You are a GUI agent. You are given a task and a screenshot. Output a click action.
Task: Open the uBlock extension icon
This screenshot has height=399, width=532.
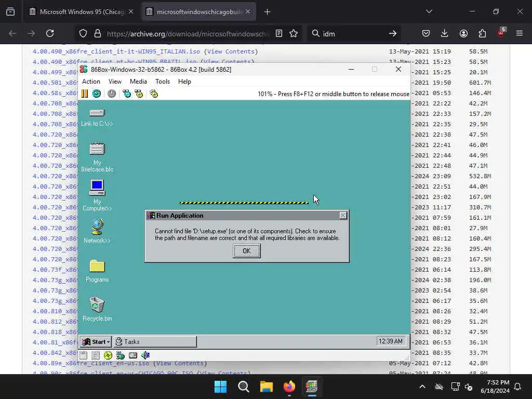[x=501, y=33]
